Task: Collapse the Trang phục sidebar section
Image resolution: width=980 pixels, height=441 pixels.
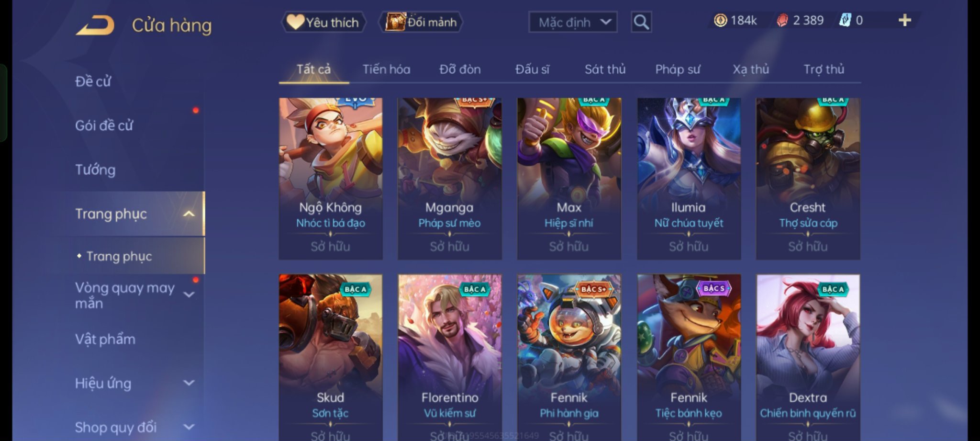Action: pos(189,214)
